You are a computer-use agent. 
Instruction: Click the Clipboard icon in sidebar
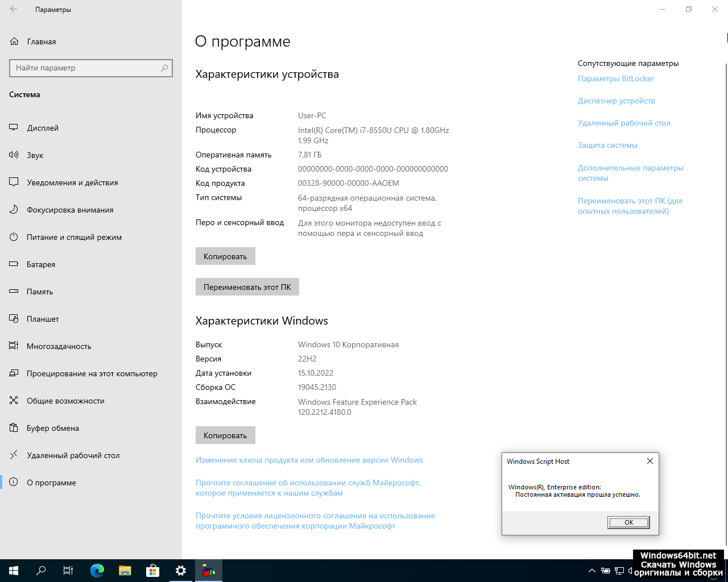14,428
